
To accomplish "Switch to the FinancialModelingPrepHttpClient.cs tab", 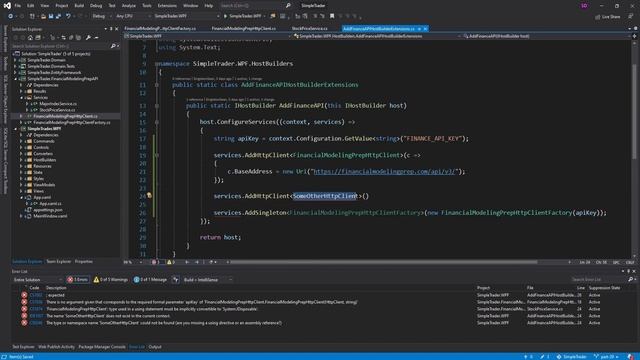I will click(244, 29).
